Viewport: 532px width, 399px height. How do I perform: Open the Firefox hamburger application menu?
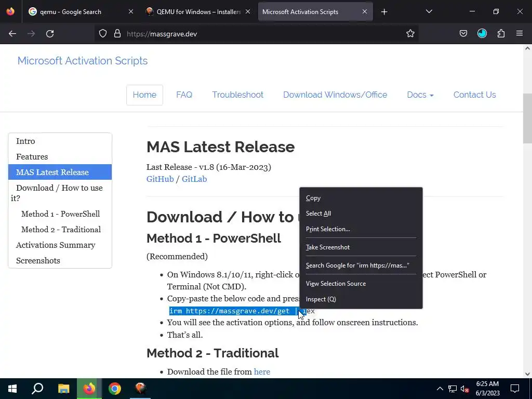(520, 33)
